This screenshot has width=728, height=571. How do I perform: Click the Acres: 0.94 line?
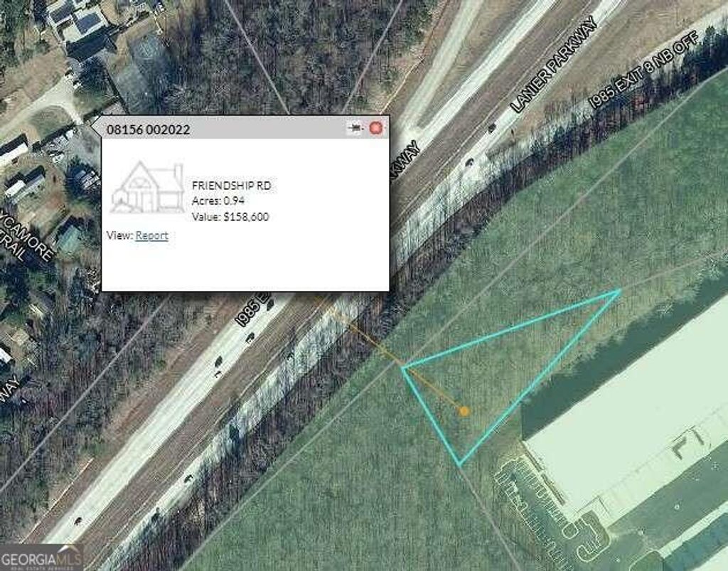218,201
